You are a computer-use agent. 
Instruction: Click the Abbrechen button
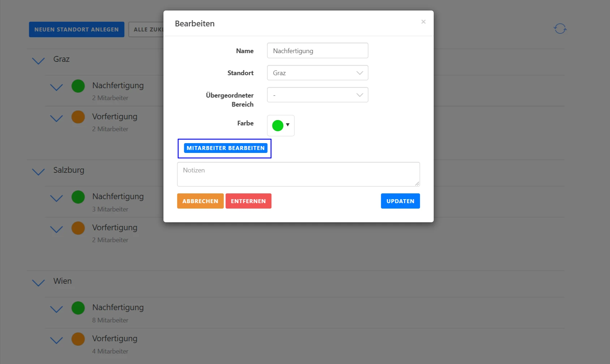(200, 201)
